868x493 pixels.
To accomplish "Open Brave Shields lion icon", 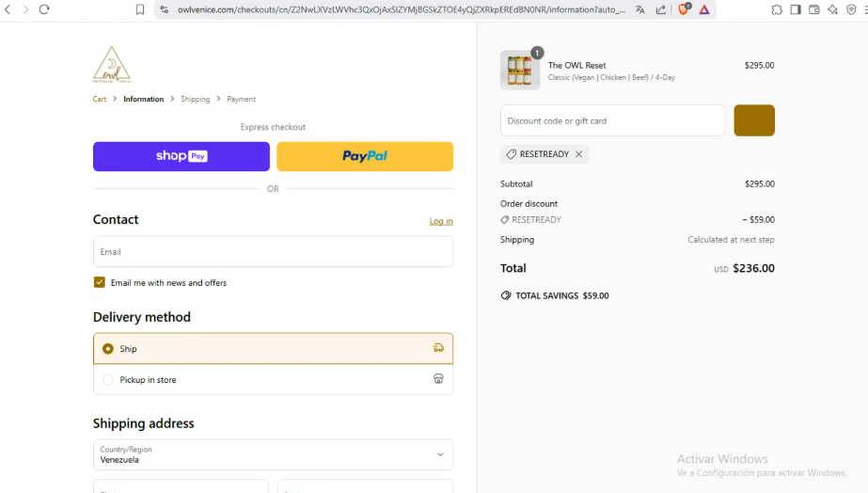I will 685,8.
